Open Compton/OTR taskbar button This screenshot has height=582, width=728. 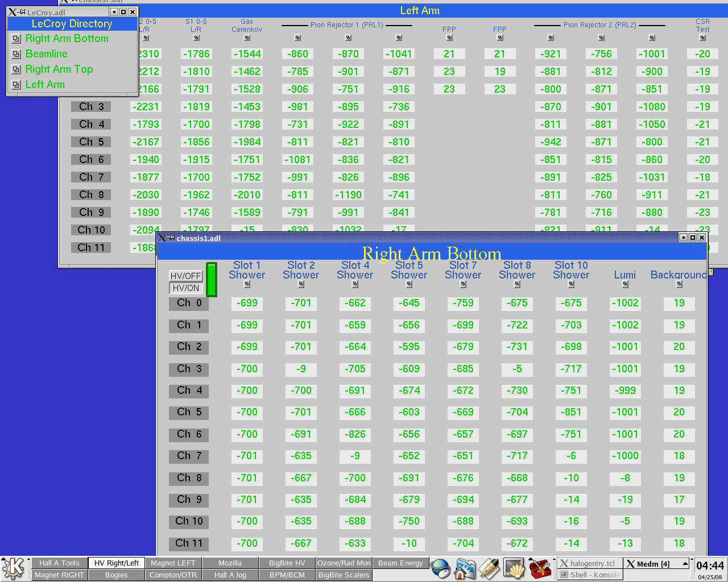coord(173,575)
